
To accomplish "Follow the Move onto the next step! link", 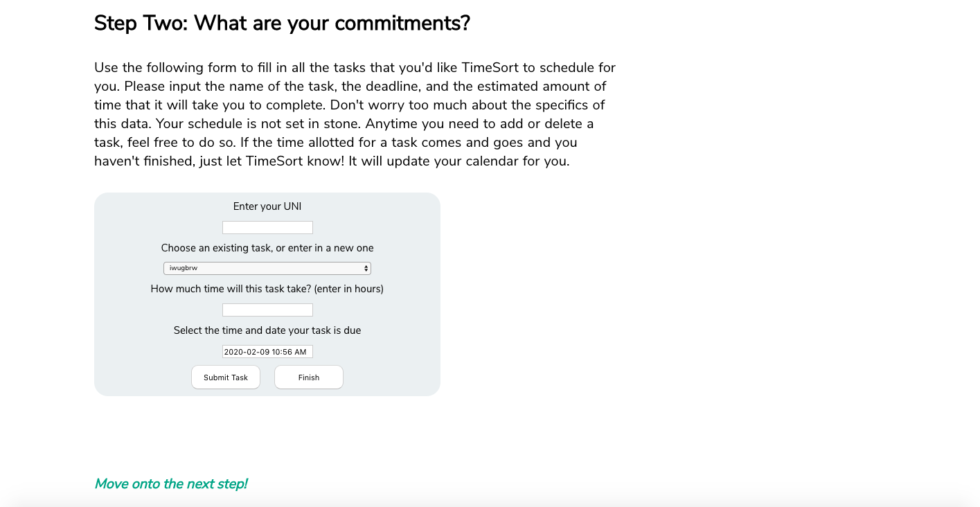I will (x=170, y=483).
